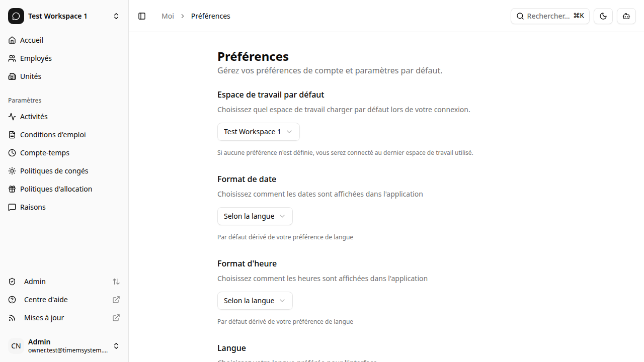
Task: Collapse the sidebar panel
Action: point(141,16)
